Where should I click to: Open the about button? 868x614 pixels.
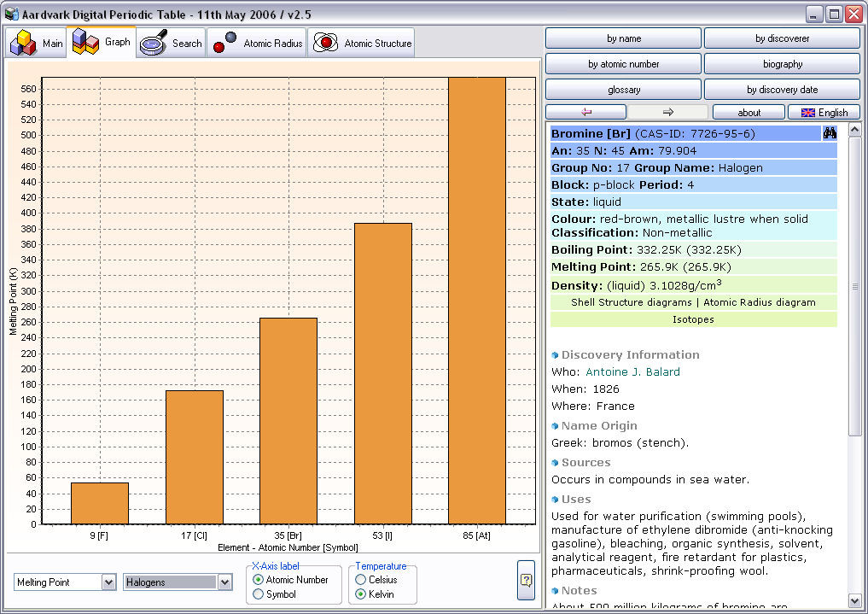tap(749, 113)
